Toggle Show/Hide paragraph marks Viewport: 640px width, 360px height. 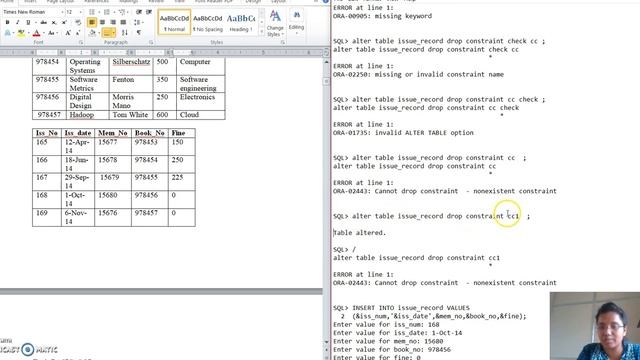139,33
